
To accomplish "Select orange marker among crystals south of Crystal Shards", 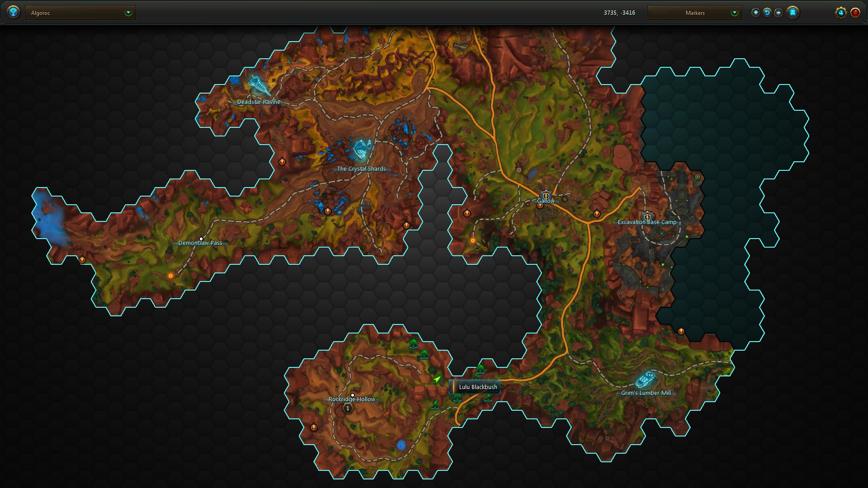I will (328, 211).
